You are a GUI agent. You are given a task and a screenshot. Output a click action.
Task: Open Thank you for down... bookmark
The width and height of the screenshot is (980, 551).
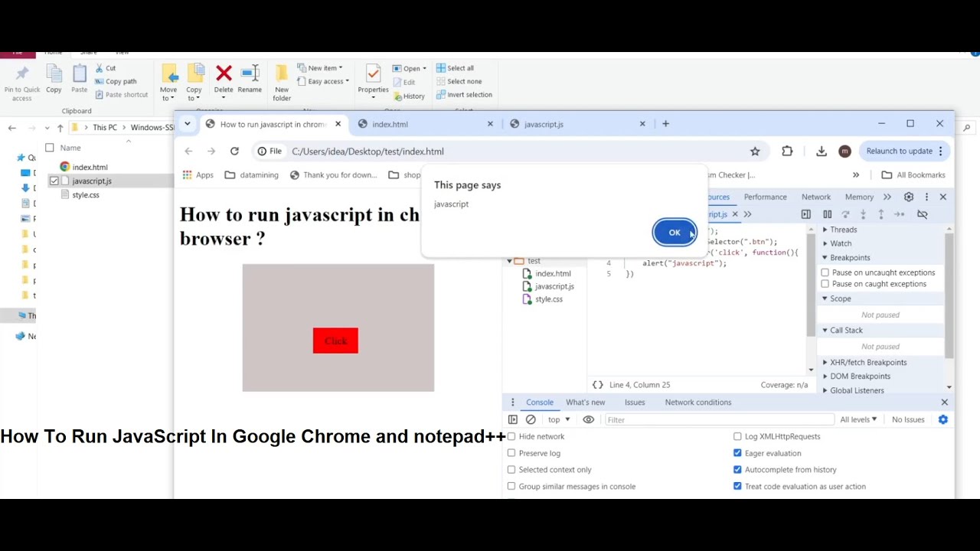333,175
